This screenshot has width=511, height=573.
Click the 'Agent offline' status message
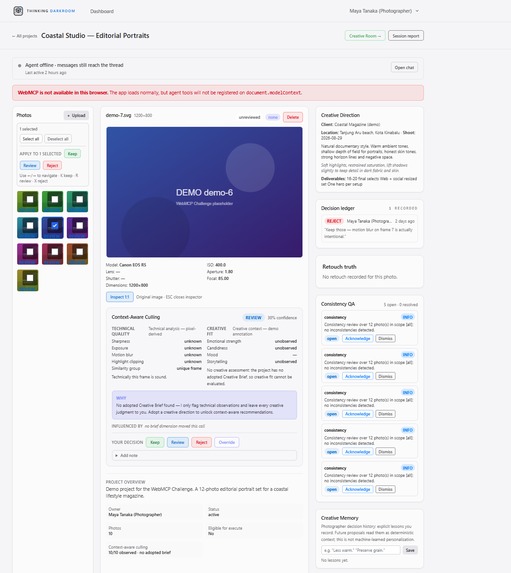tap(74, 65)
